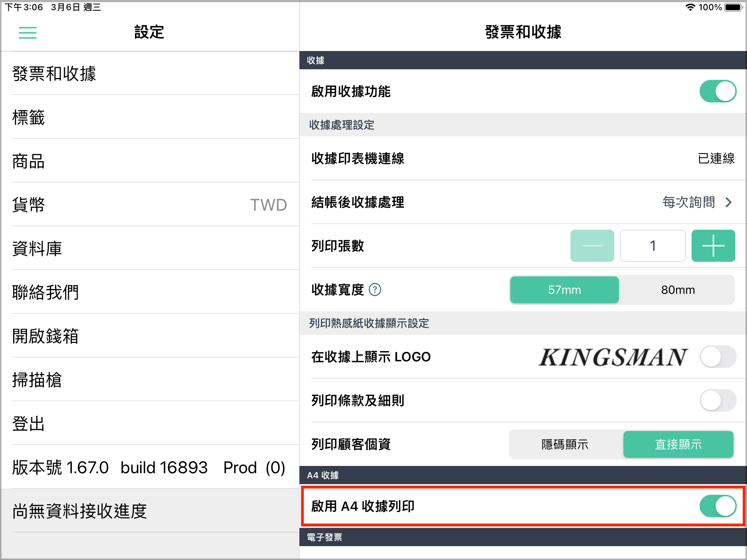
Task: Tap the A4 收據 section header
Action: (523, 475)
